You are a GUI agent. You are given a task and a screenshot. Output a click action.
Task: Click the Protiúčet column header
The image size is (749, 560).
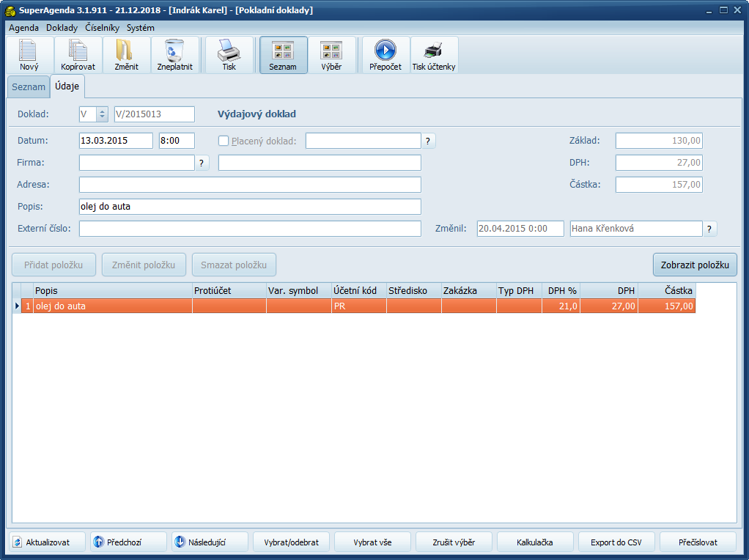click(229, 291)
